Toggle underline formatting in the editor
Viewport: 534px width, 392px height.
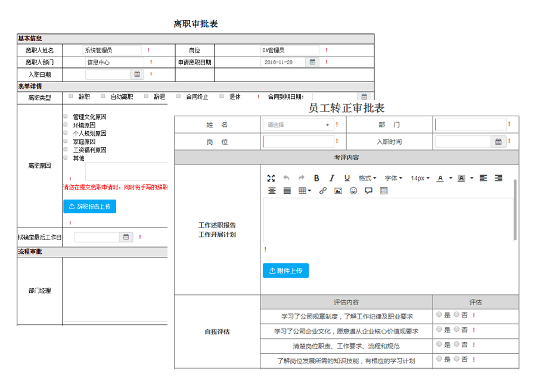click(x=347, y=178)
